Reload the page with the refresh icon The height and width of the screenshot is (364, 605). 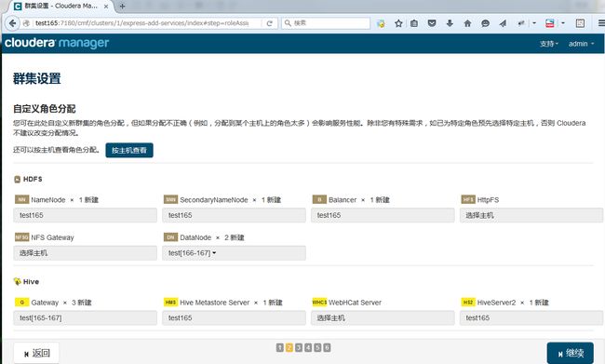coord(270,23)
